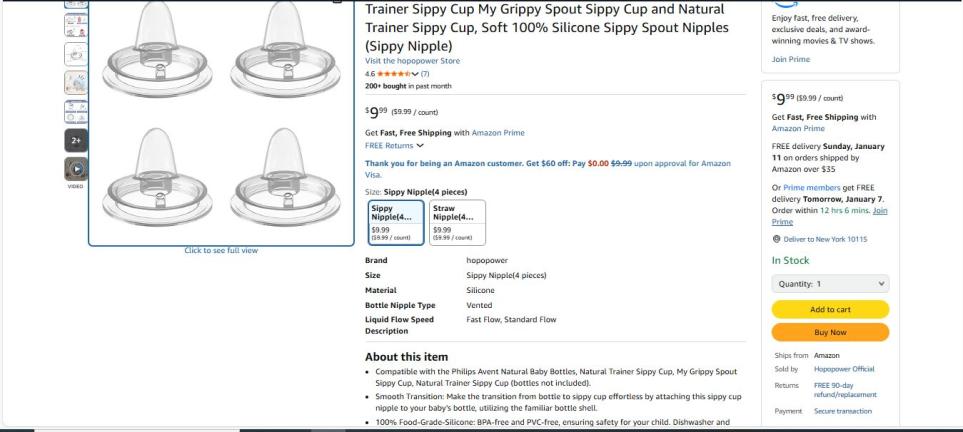
Task: Select the Sippy Nipple(4 pieces) size option
Action: [x=396, y=221]
